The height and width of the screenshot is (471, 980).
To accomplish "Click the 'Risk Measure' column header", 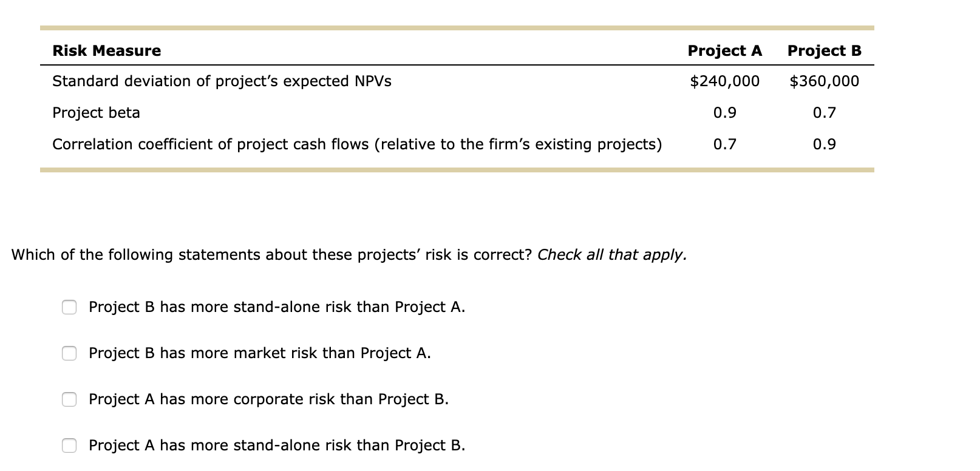I will (106, 51).
